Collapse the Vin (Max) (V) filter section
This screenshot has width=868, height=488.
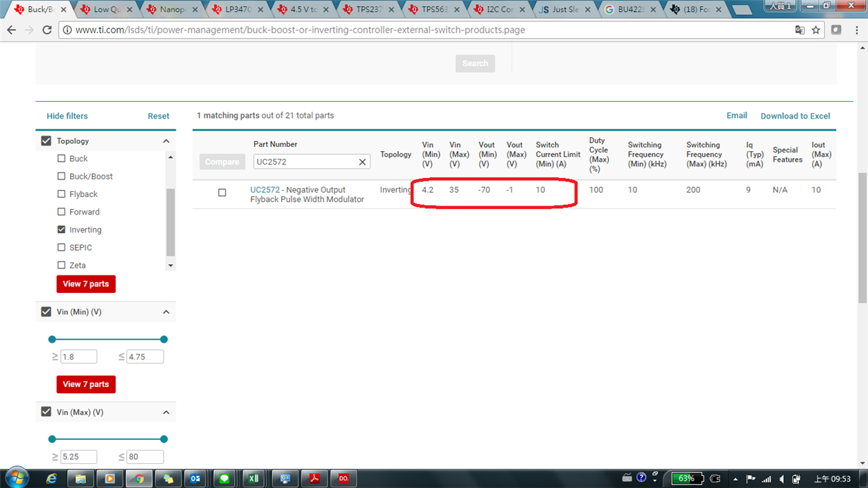(x=166, y=412)
